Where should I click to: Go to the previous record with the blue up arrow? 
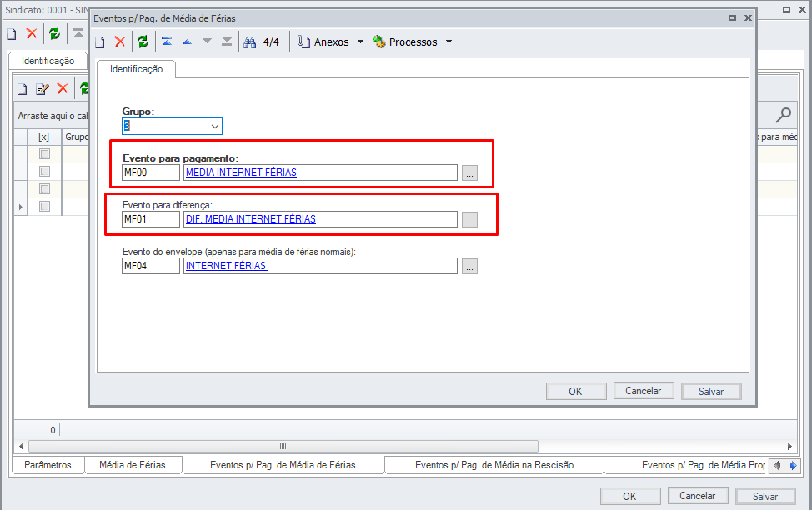click(187, 42)
